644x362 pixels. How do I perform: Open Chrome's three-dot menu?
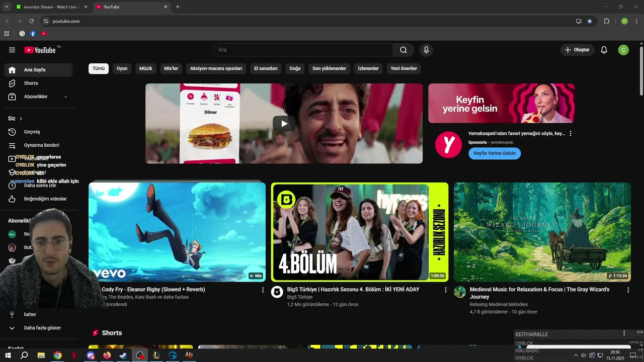(637, 21)
